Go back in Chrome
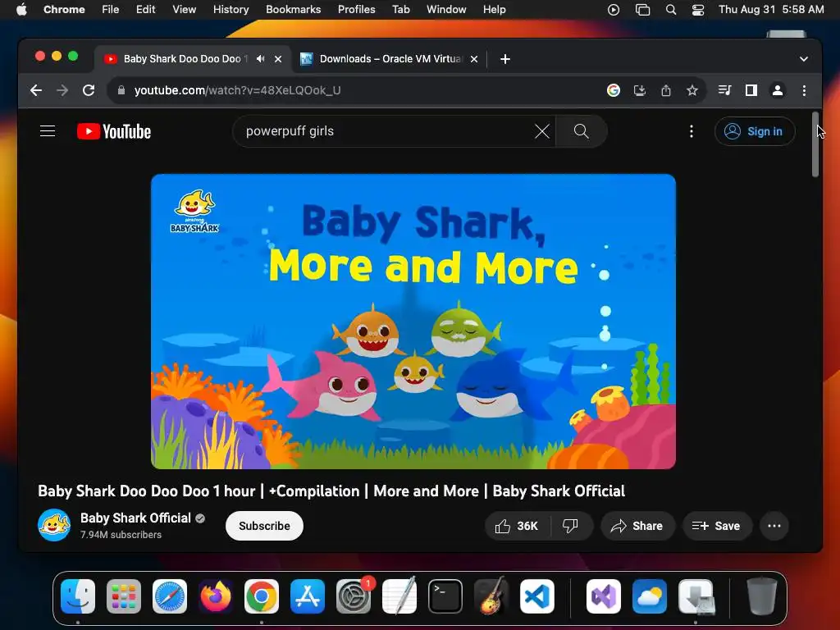840x630 pixels. (x=36, y=90)
